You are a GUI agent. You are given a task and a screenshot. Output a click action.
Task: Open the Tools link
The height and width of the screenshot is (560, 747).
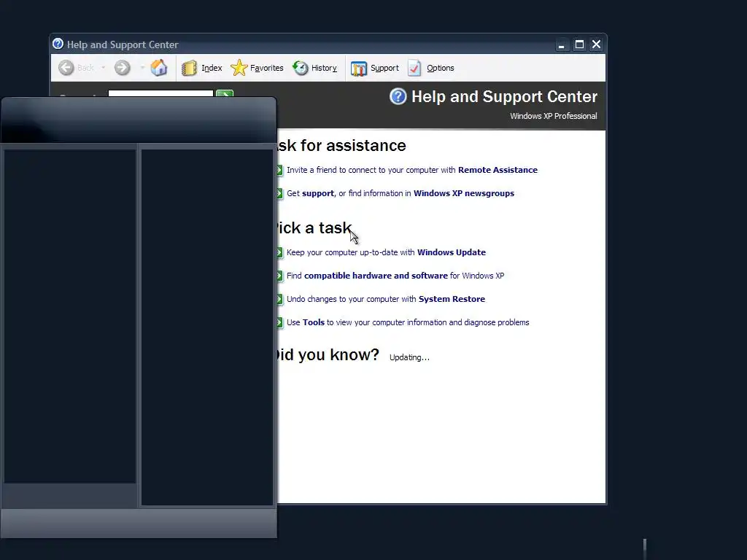point(314,322)
